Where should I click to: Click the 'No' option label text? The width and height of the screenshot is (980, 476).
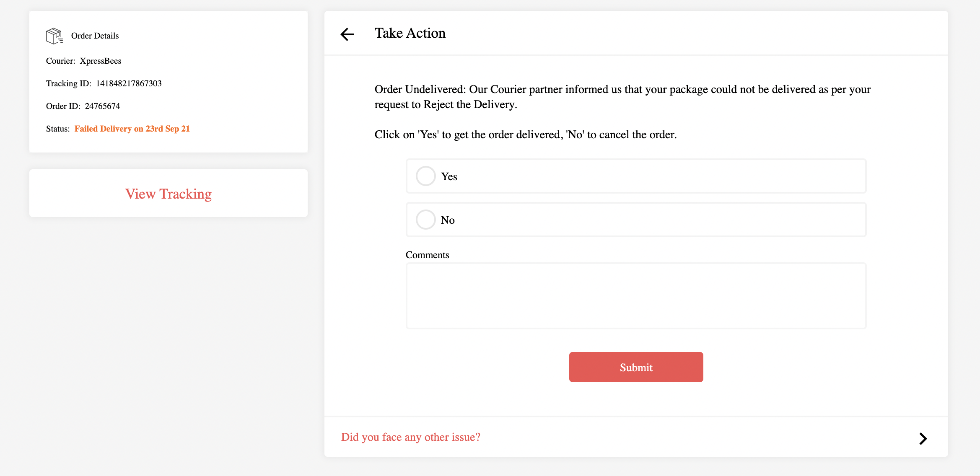(447, 220)
